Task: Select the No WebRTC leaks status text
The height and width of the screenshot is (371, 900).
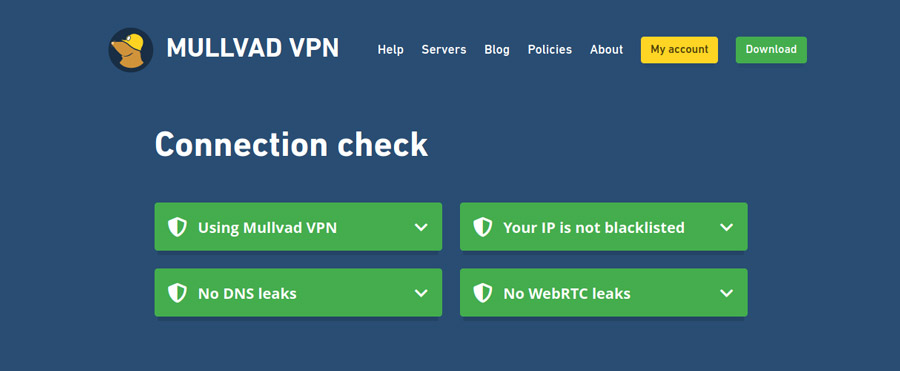Action: point(567,294)
